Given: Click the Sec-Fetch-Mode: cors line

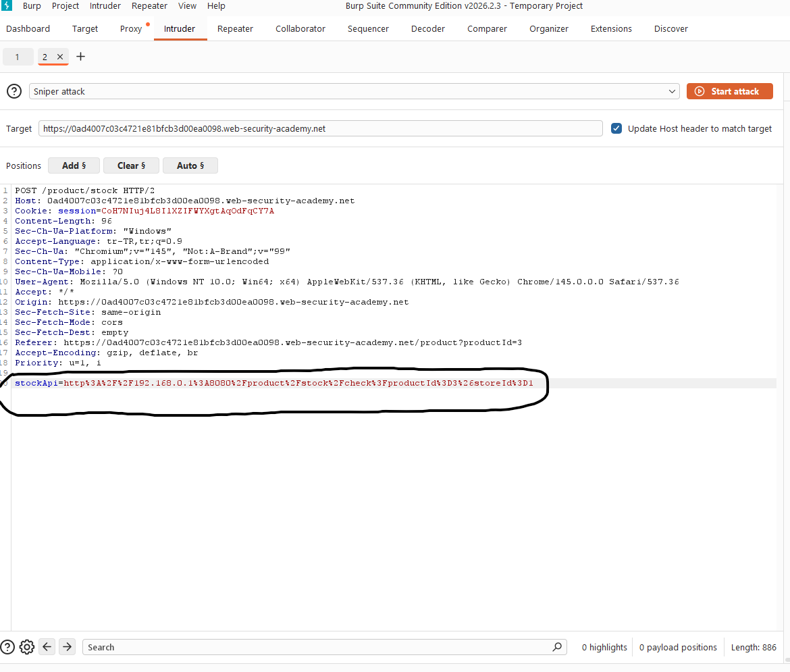Looking at the screenshot, I should (68, 322).
